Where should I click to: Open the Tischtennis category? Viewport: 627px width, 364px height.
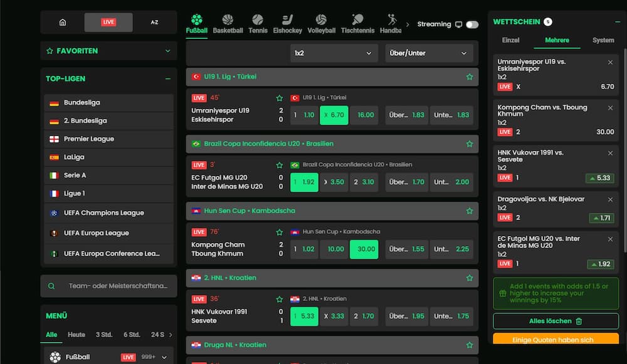(x=357, y=22)
